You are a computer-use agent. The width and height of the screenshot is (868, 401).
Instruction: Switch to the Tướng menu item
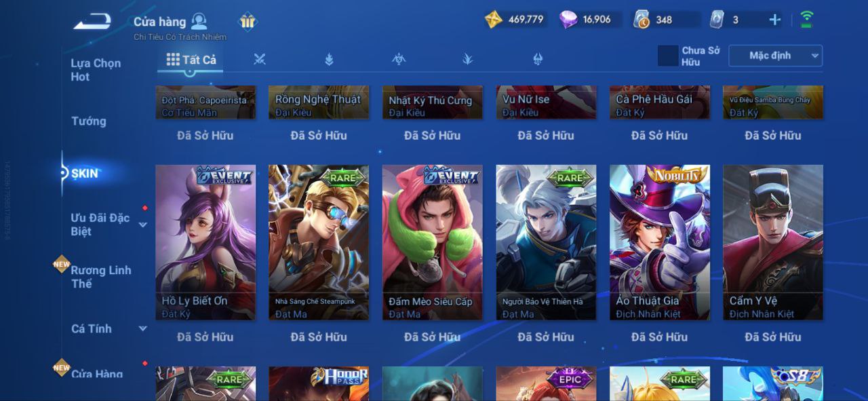[89, 121]
